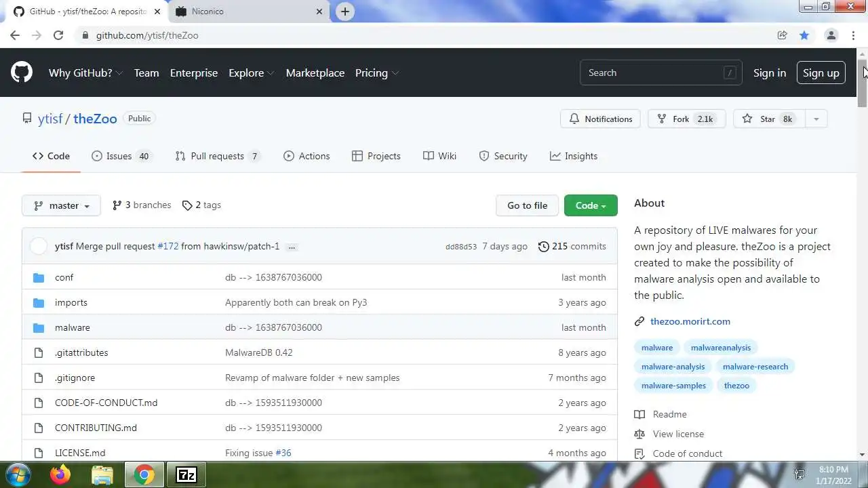Expand commit message with ellipsis button
The width and height of the screenshot is (868, 488).
(292, 247)
